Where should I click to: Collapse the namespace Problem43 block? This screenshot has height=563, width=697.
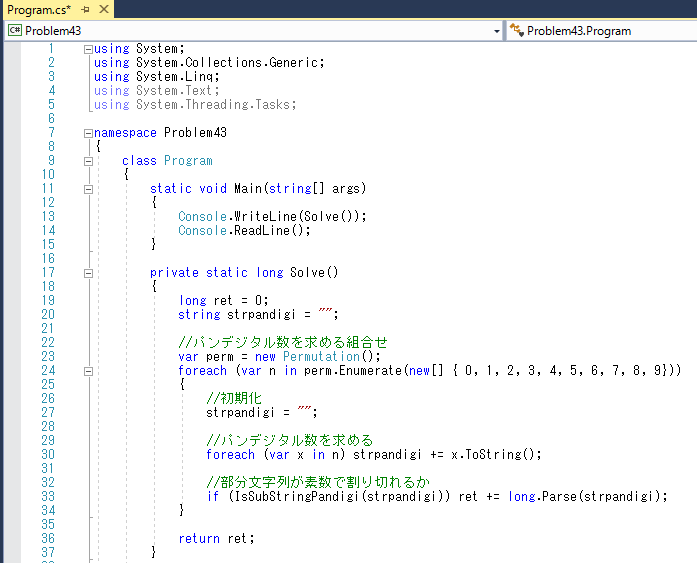[88, 133]
